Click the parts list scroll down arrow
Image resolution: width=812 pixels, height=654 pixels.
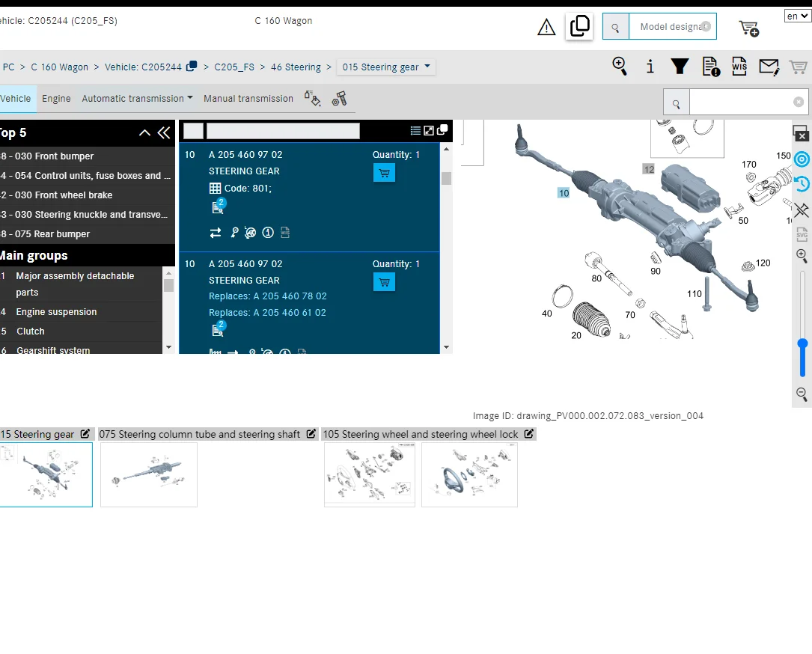coord(446,347)
